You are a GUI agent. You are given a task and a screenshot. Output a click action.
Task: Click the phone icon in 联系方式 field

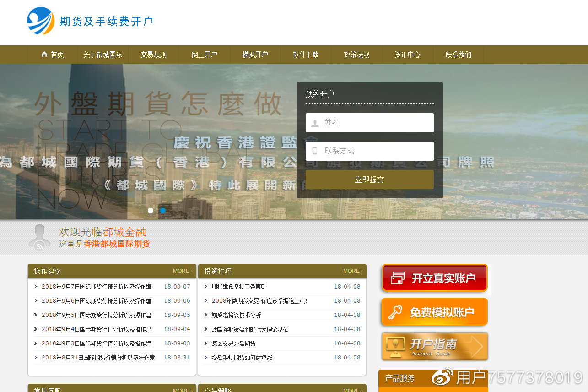tap(315, 151)
